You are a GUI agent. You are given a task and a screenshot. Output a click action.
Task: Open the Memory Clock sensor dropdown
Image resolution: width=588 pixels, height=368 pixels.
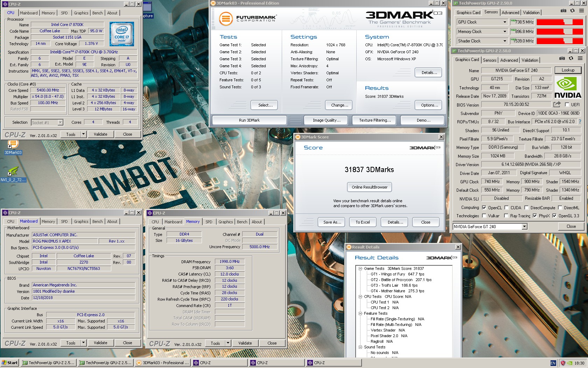505,32
